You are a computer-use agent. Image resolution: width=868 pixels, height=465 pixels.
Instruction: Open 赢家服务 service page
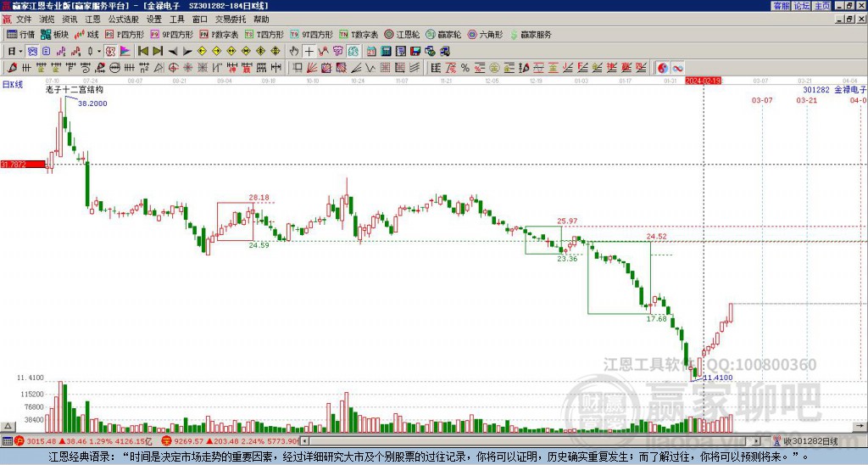531,35
